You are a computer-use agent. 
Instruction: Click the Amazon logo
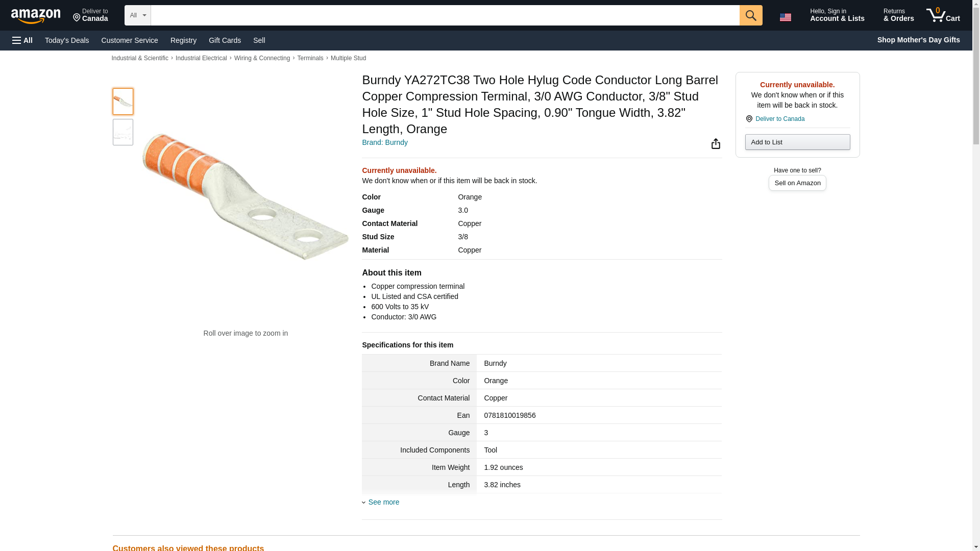pyautogui.click(x=36, y=16)
